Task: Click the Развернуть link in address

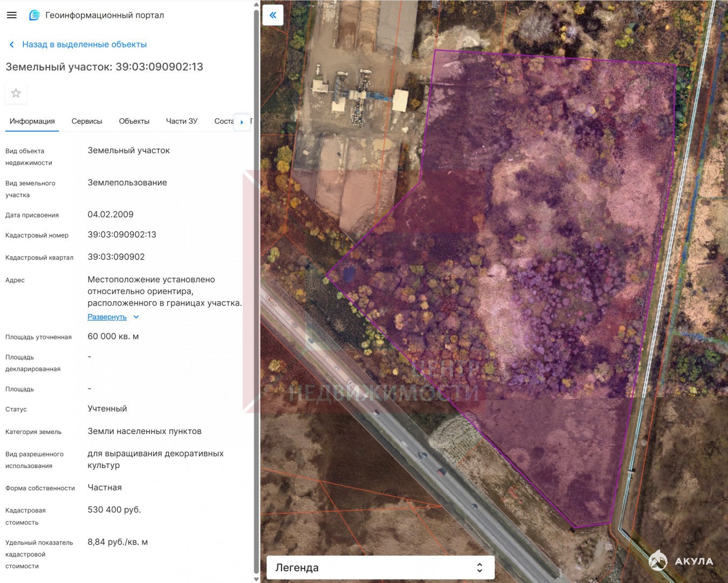Action: (x=107, y=317)
